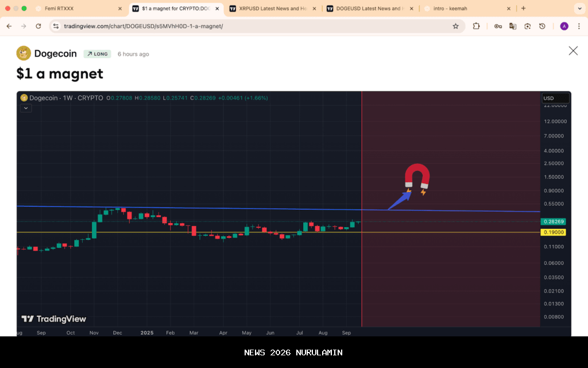588x368 pixels.
Task: Open the USD currency selector
Action: point(555,98)
